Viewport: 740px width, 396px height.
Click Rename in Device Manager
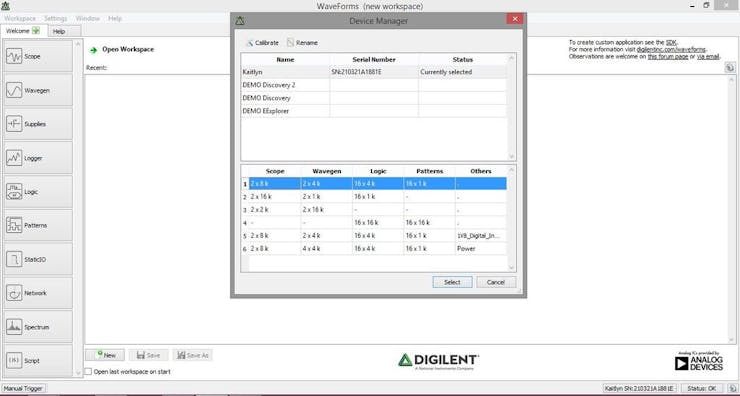click(302, 42)
